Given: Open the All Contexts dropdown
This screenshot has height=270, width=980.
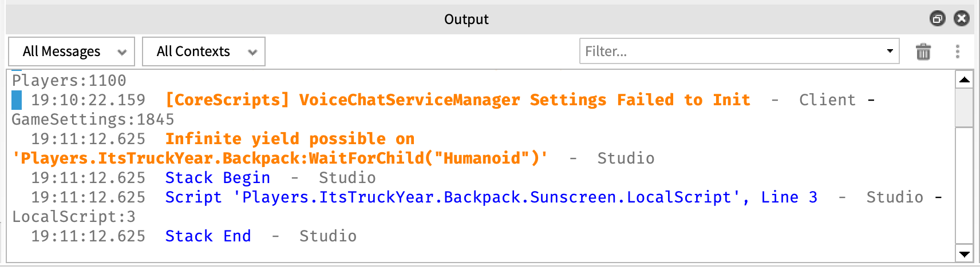Looking at the screenshot, I should [x=204, y=51].
